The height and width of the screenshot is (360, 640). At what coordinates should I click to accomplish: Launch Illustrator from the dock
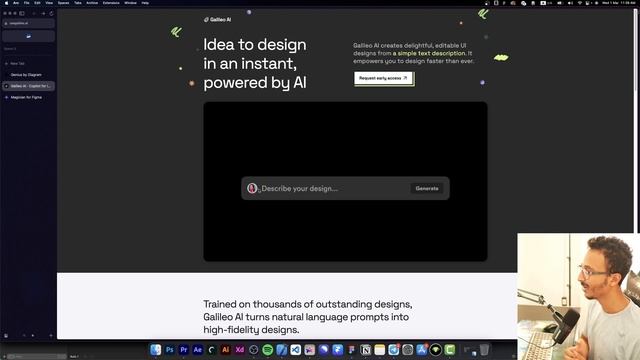(x=225, y=350)
